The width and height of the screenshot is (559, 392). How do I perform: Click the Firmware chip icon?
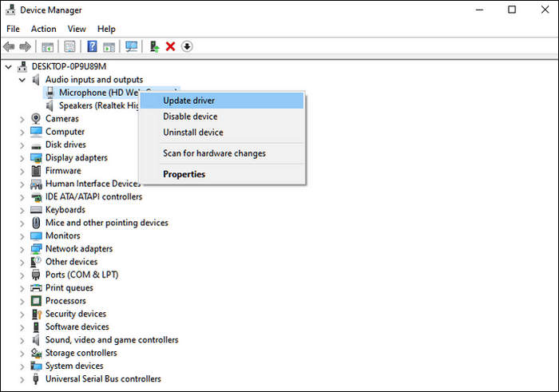(x=36, y=171)
